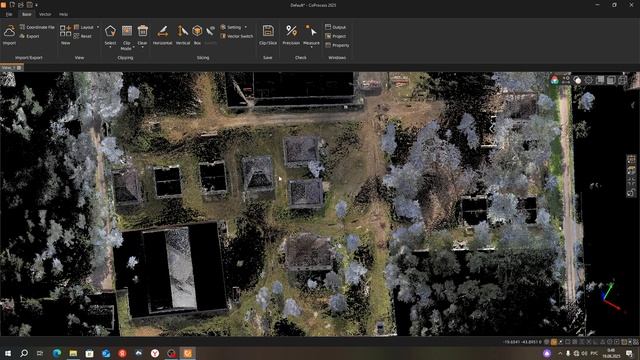Click the coordinate readout in status bar
640x360 pixels.
click(522, 342)
